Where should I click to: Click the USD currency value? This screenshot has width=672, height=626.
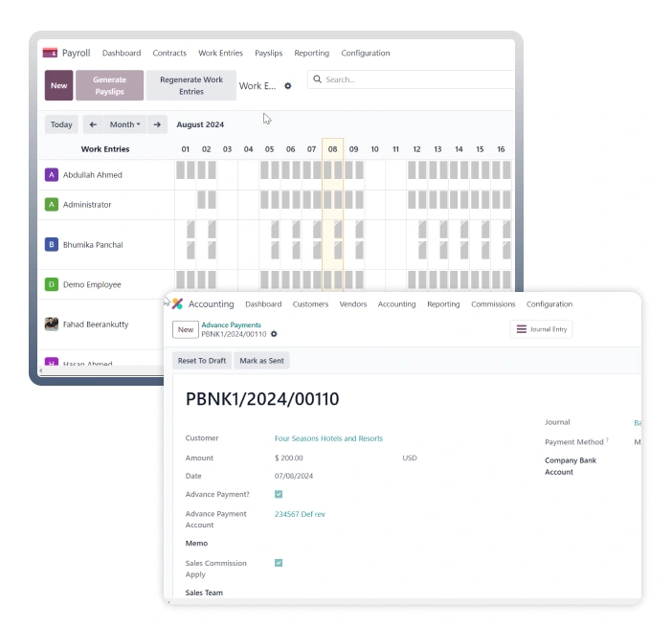click(410, 458)
